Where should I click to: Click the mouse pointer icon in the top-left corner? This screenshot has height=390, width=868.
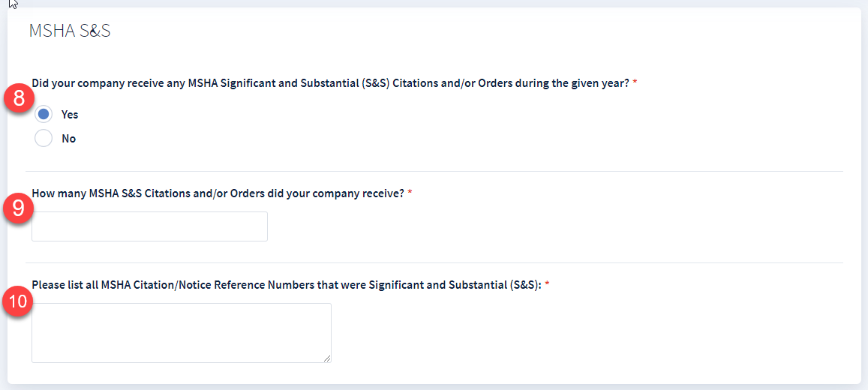12,4
